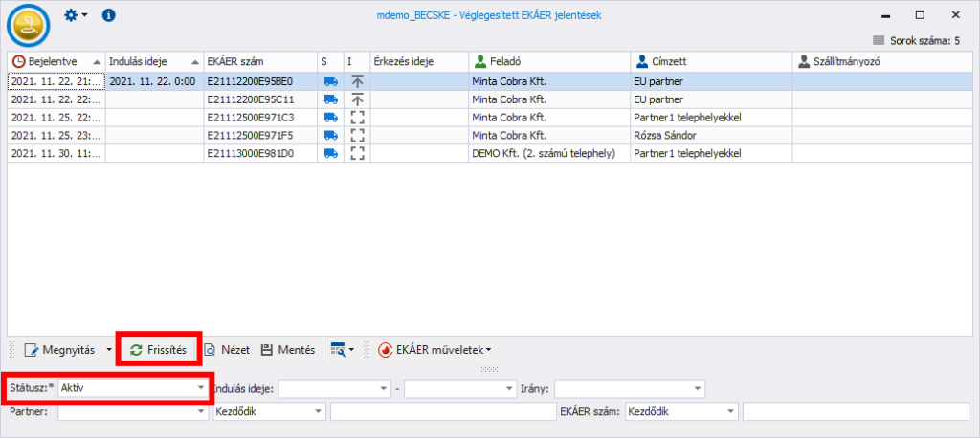Click the truck icon in the DEMO Kft. row

(x=330, y=153)
